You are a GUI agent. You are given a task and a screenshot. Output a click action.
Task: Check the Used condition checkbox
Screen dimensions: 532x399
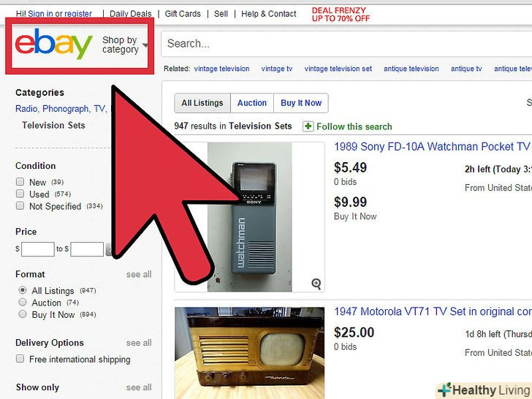pos(20,194)
